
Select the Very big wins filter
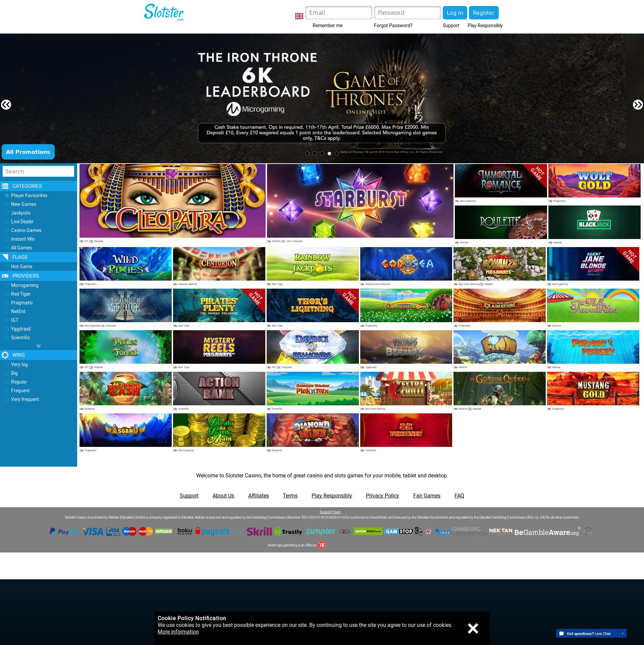(7, 364)
